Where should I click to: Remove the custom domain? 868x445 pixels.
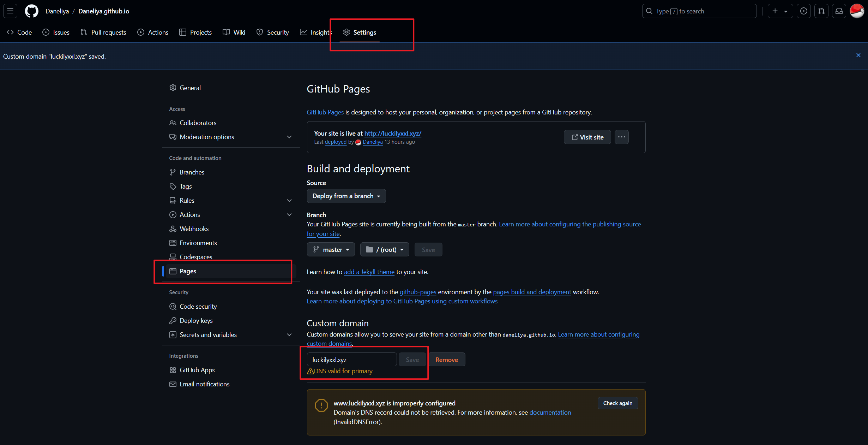pyautogui.click(x=446, y=360)
